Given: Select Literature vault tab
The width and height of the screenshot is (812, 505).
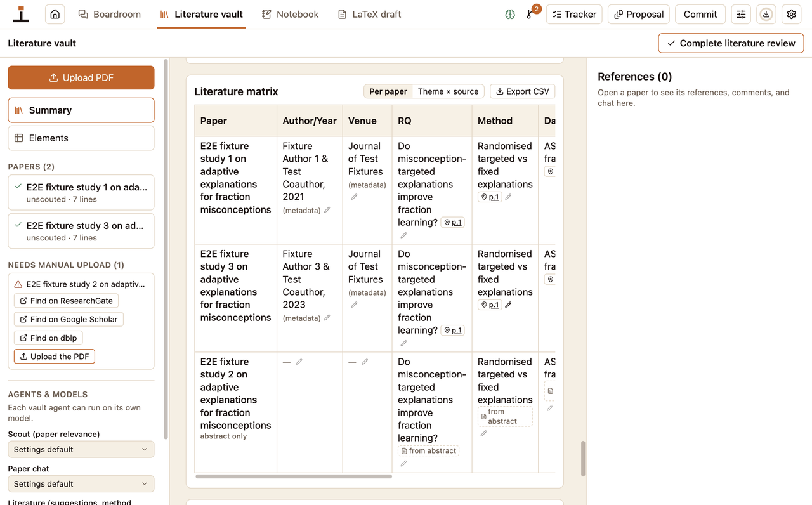Looking at the screenshot, I should pos(201,14).
